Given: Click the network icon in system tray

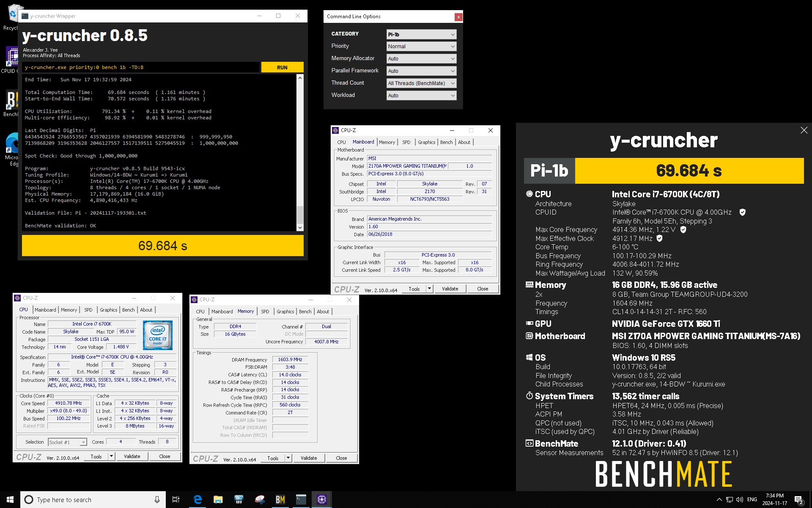Looking at the screenshot, I should pyautogui.click(x=730, y=500).
